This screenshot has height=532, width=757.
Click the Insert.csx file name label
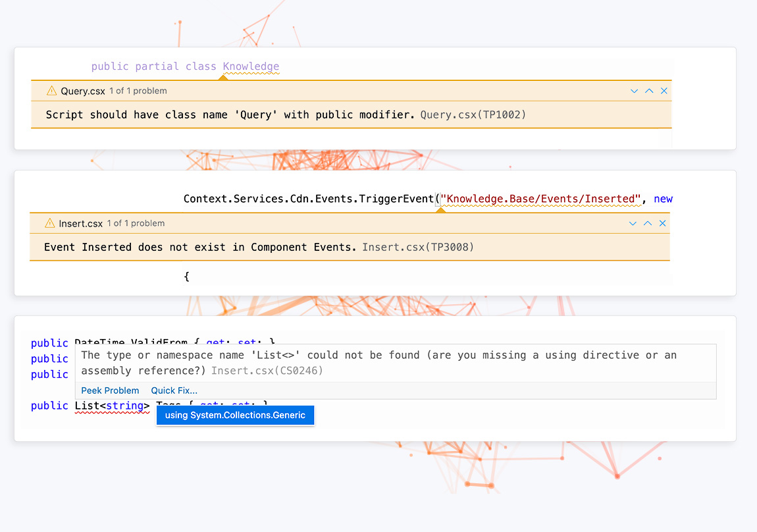click(x=81, y=223)
